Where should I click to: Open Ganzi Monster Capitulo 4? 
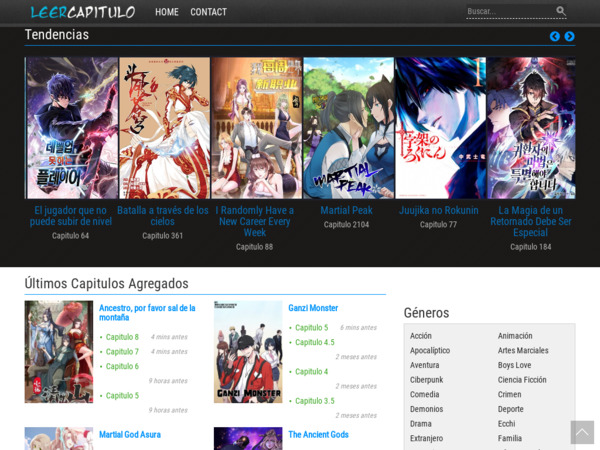(x=311, y=372)
